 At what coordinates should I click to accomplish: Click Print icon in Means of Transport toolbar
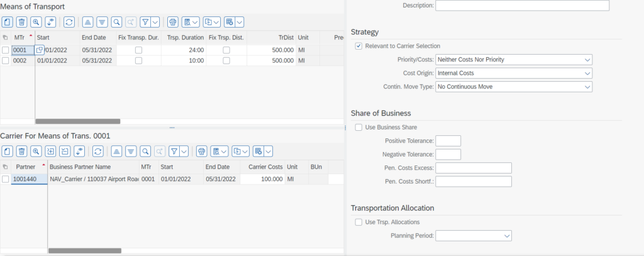point(173,21)
